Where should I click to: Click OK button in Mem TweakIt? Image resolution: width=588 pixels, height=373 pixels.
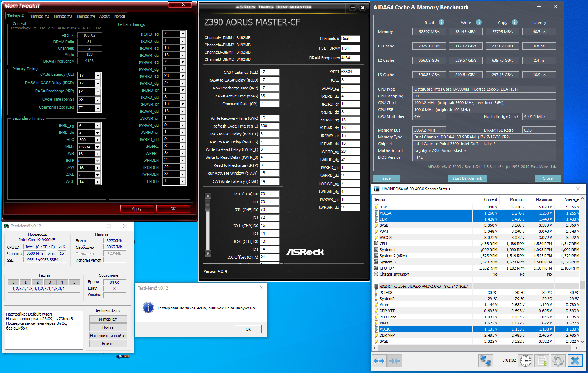point(173,209)
